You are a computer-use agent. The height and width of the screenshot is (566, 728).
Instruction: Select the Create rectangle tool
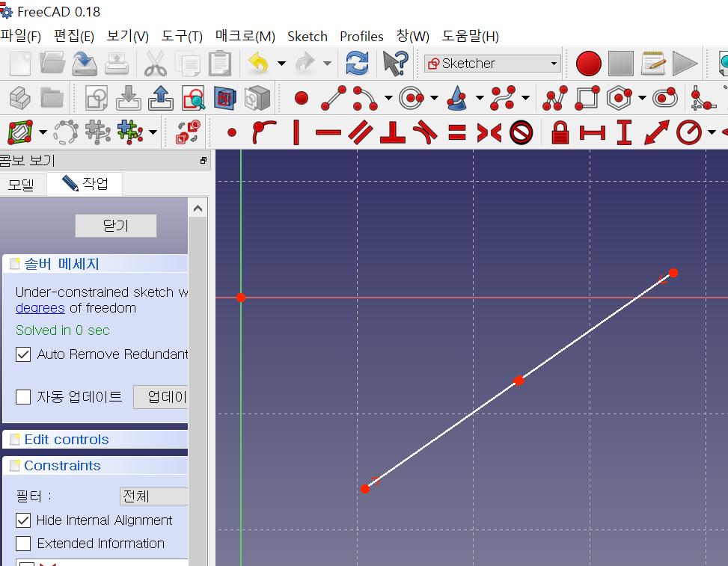tap(587, 98)
